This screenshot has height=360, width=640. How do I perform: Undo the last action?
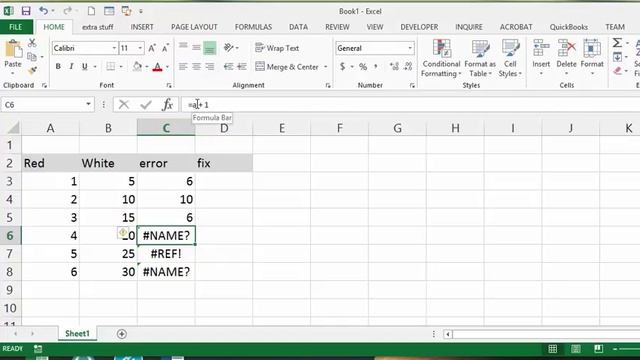(43, 11)
